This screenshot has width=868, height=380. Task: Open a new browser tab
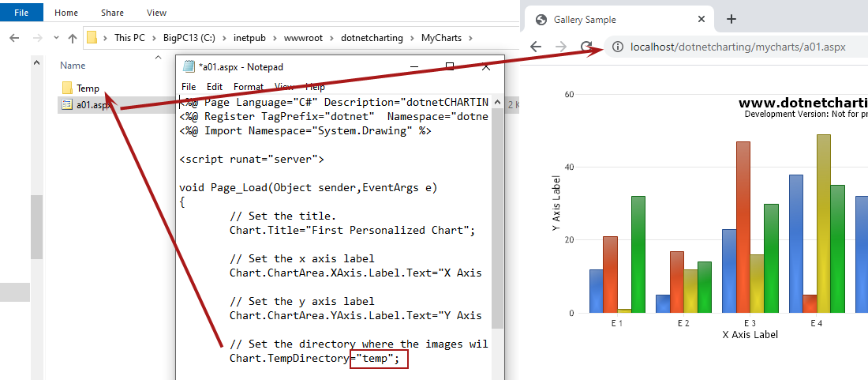[x=731, y=19]
